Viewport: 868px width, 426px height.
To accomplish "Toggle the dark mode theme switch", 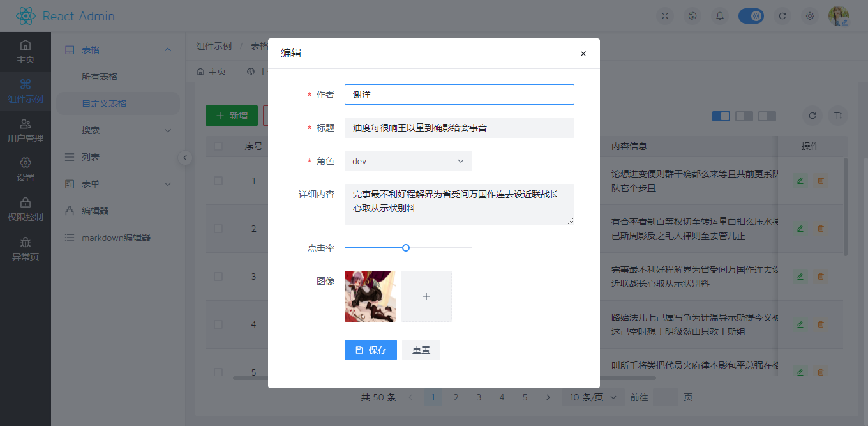I will [x=751, y=16].
